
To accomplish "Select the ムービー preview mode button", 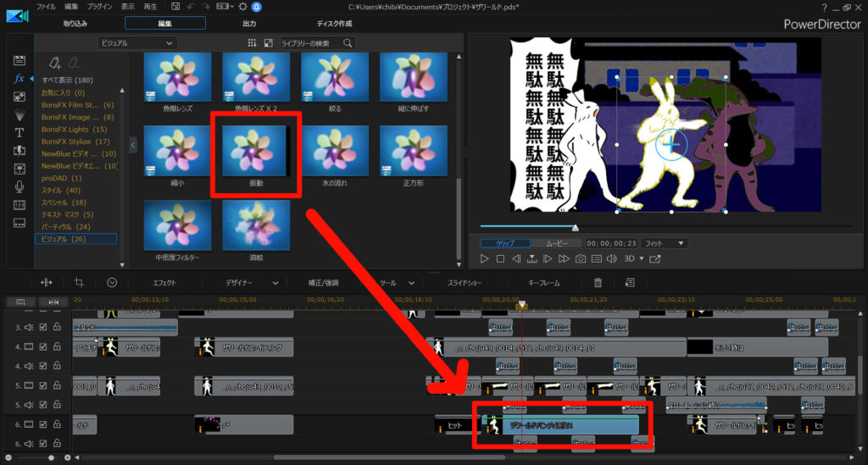I will tap(557, 243).
